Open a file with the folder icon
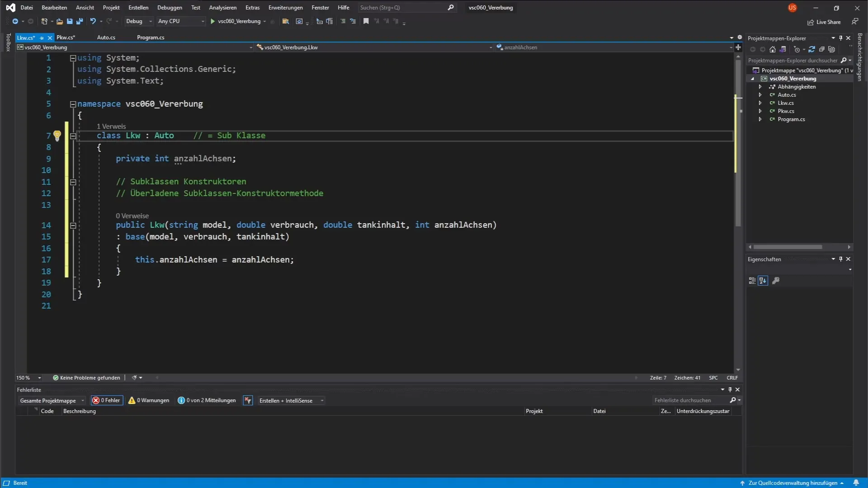The height and width of the screenshot is (488, 868). [x=60, y=21]
